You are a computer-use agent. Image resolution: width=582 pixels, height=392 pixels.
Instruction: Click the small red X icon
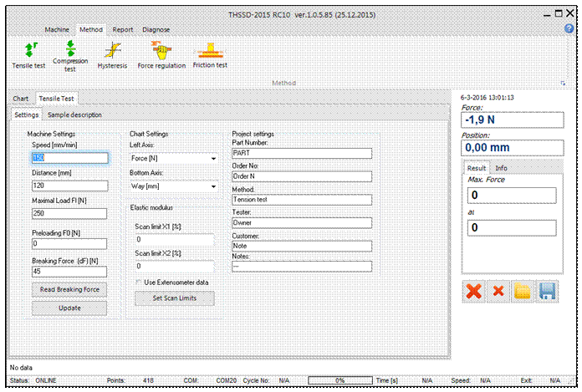click(498, 292)
